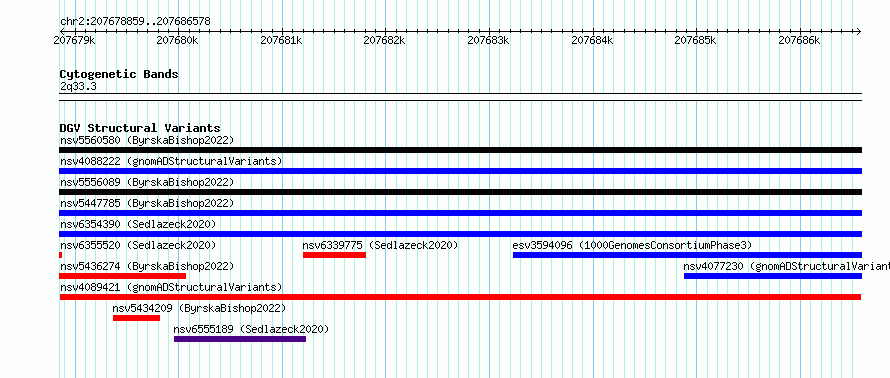Click the 207679k ruler label
This screenshot has width=890, height=378.
click(x=74, y=40)
